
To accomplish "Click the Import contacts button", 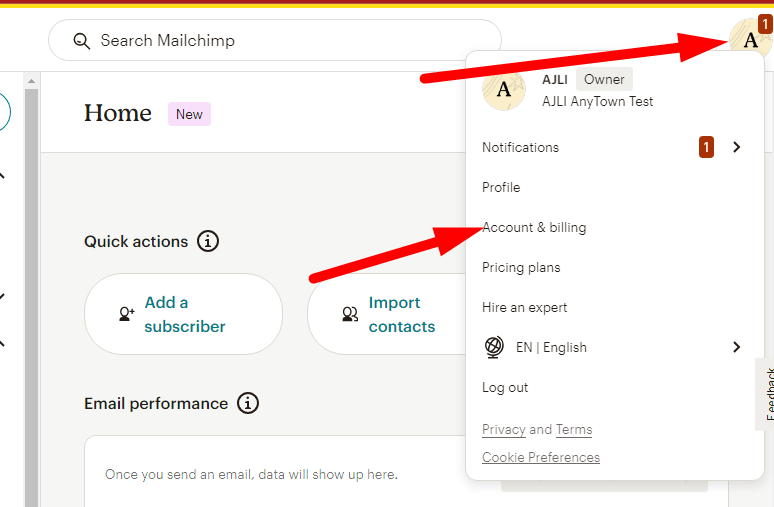I will 387,314.
